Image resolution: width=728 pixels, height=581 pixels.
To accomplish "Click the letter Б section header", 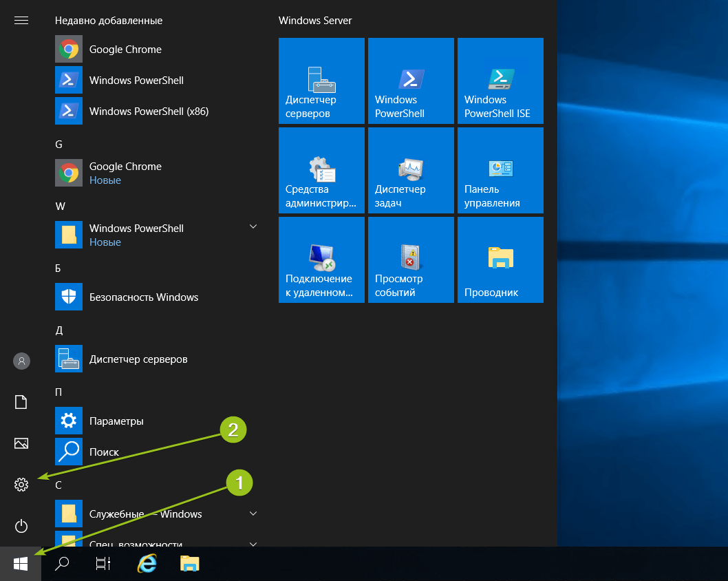I will click(58, 268).
